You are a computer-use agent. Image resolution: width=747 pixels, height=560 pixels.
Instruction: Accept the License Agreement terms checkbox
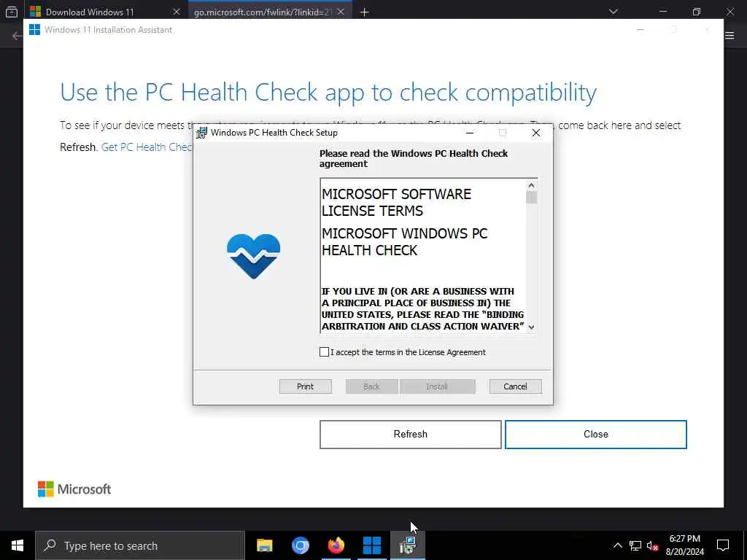click(x=324, y=352)
